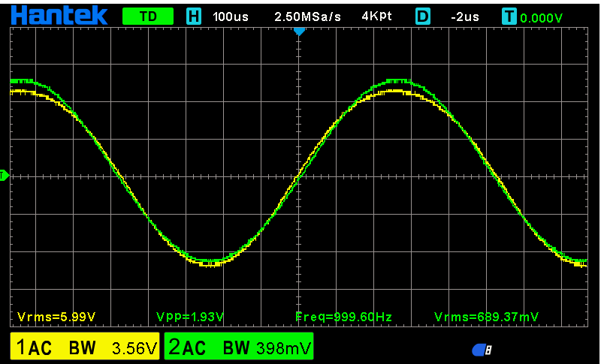Viewport: 601px width, 364px height.
Task: Select the T trigger level icon
Action: (x=509, y=17)
